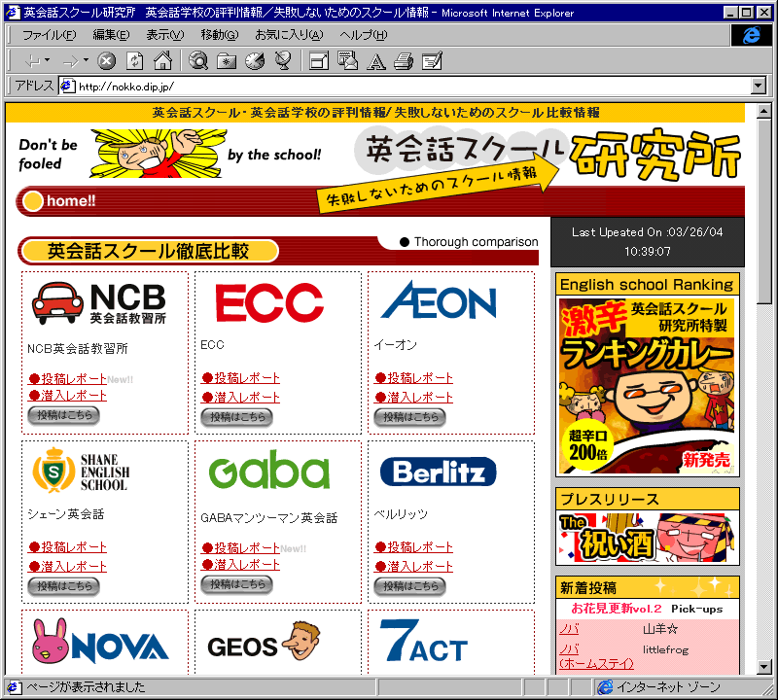The image size is (778, 700).
Task: Click the 投稿はこちら button under NCB
Action: coord(64,416)
